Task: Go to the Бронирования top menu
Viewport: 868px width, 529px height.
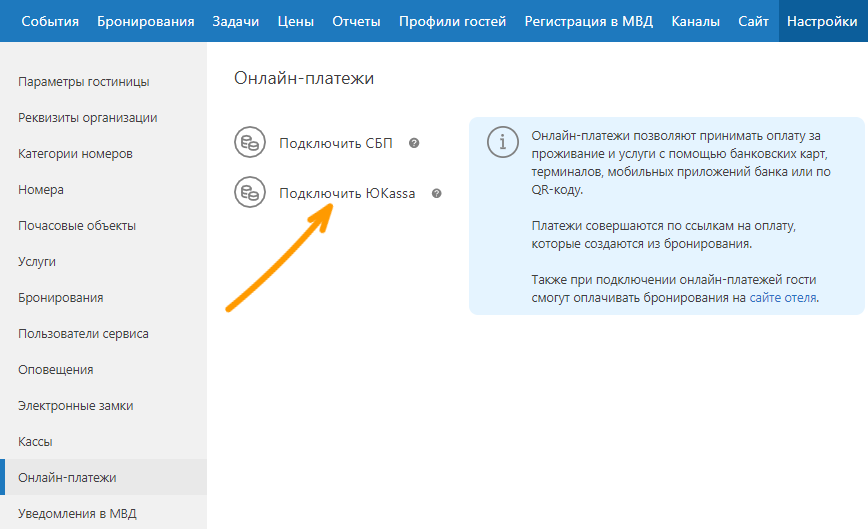Action: (146, 22)
